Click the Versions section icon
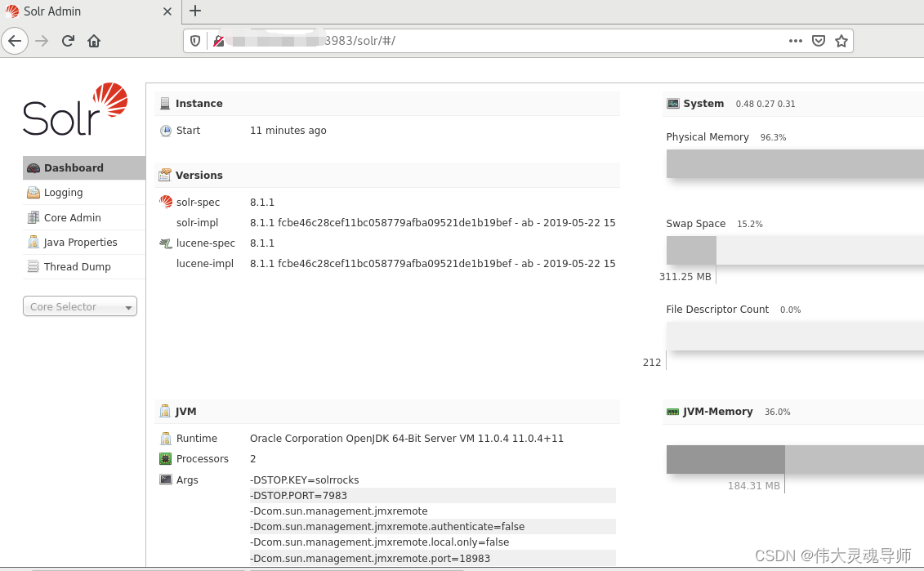924x571 pixels. (165, 175)
